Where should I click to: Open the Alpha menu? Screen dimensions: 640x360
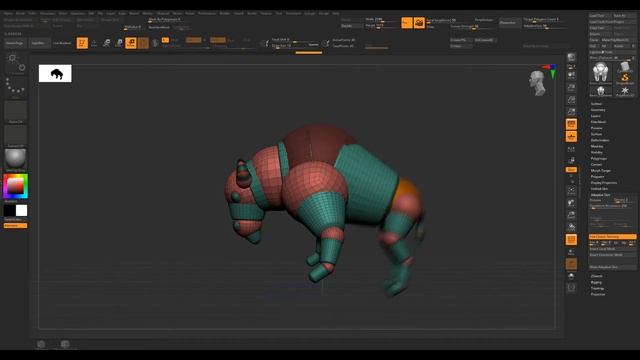[x=8, y=13]
